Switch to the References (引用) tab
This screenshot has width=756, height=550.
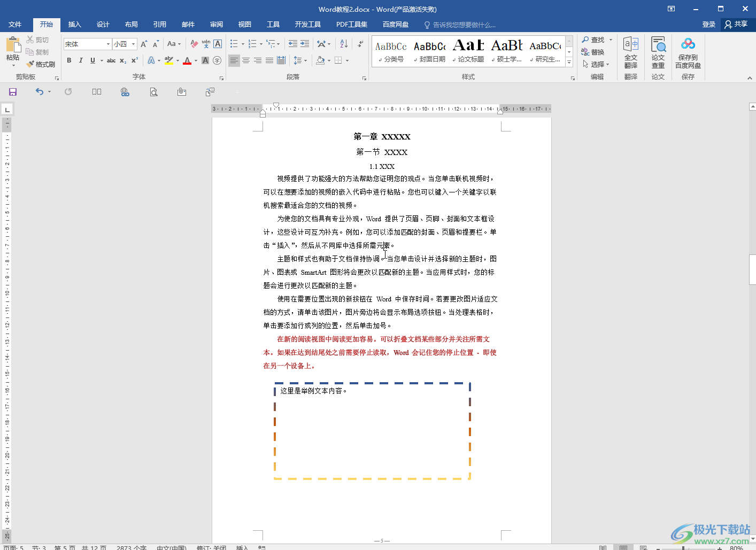click(160, 25)
